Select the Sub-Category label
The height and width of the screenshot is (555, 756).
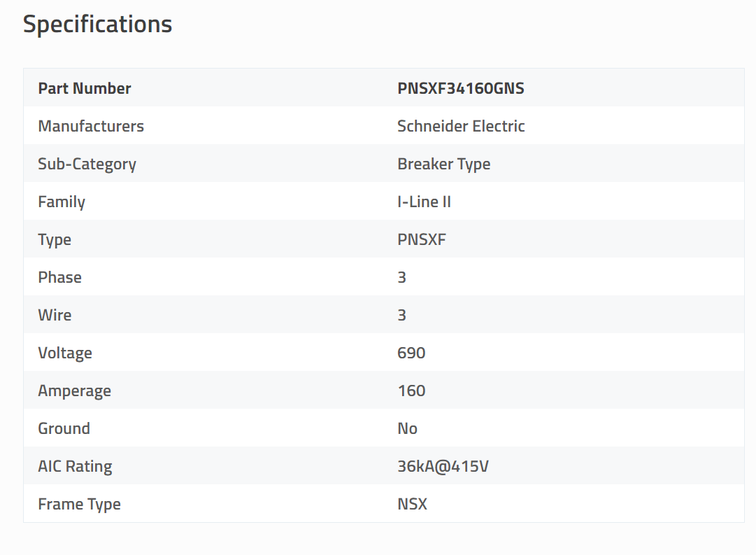87,164
